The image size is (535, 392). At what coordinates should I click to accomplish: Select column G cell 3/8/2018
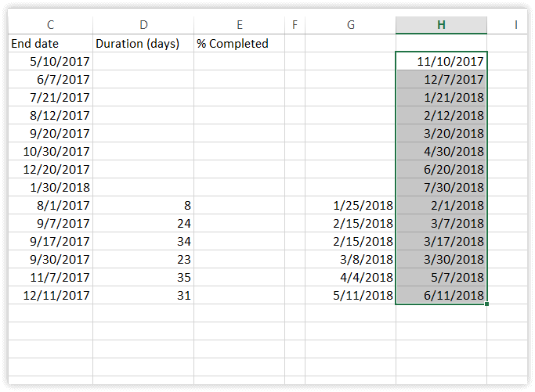350,260
